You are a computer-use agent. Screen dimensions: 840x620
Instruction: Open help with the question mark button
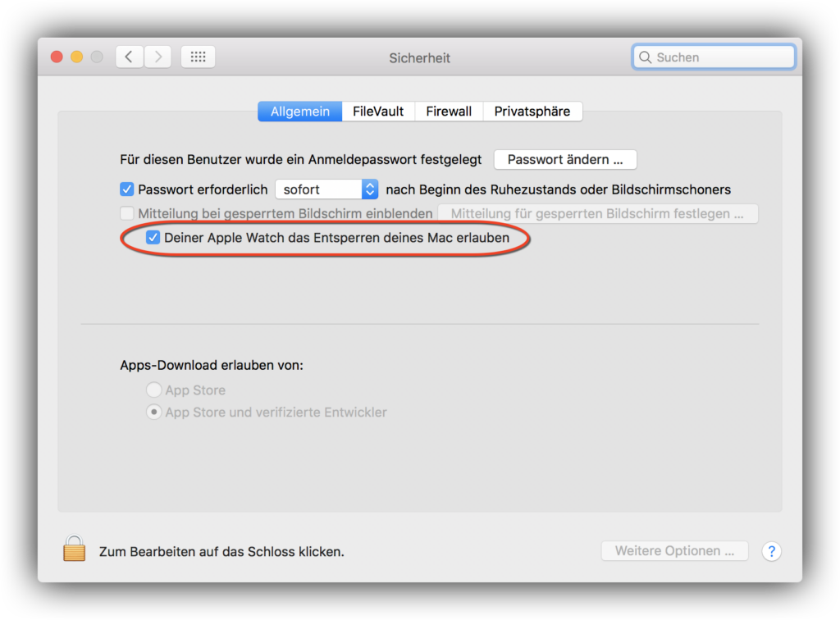[x=771, y=551]
